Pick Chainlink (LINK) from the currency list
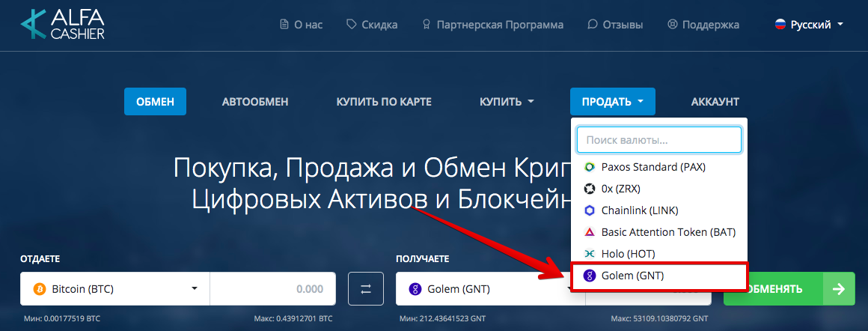868x331 pixels. click(x=639, y=210)
